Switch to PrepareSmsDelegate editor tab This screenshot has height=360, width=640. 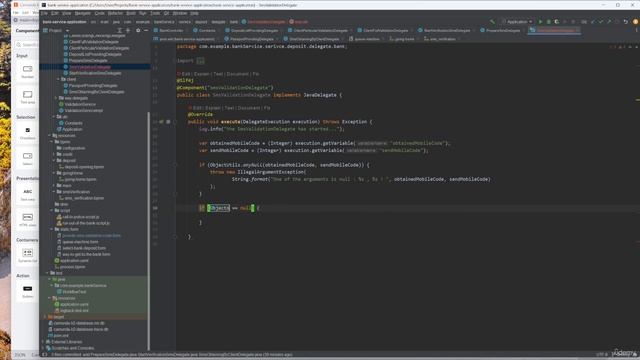502,31
